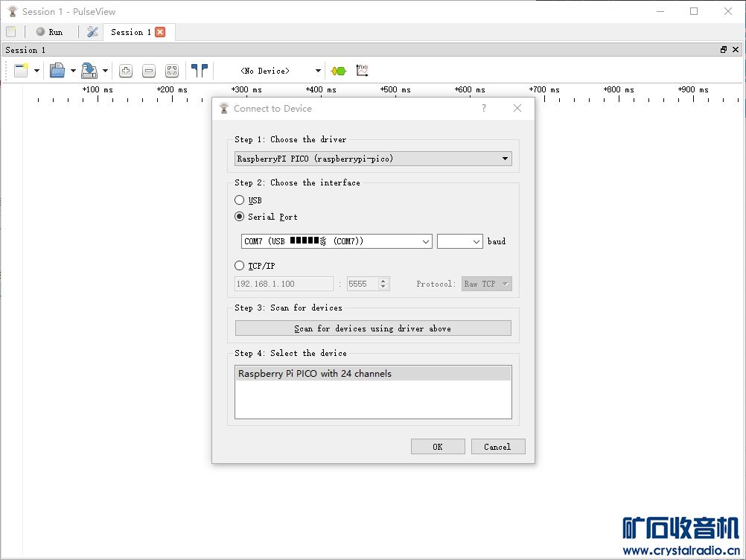Click the Run capture button

(49, 32)
